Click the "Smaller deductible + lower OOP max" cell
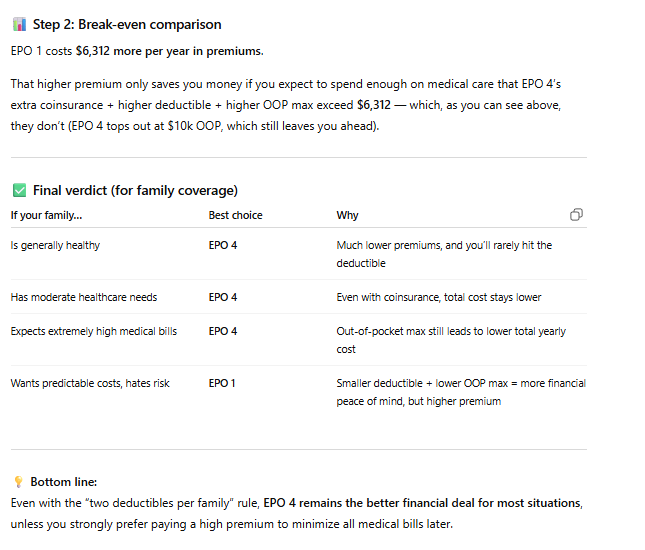 (x=461, y=383)
